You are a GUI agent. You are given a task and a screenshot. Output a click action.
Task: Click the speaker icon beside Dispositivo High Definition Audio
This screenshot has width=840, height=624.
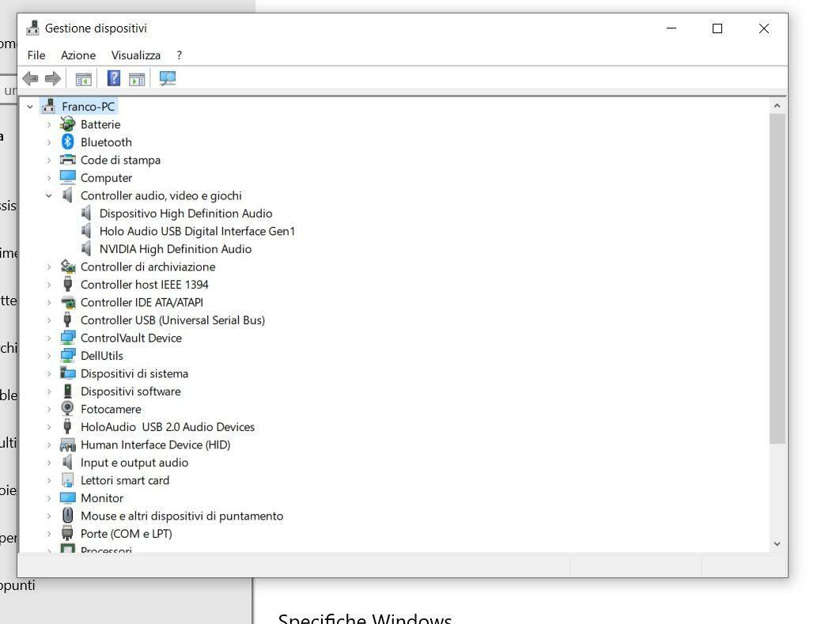86,214
